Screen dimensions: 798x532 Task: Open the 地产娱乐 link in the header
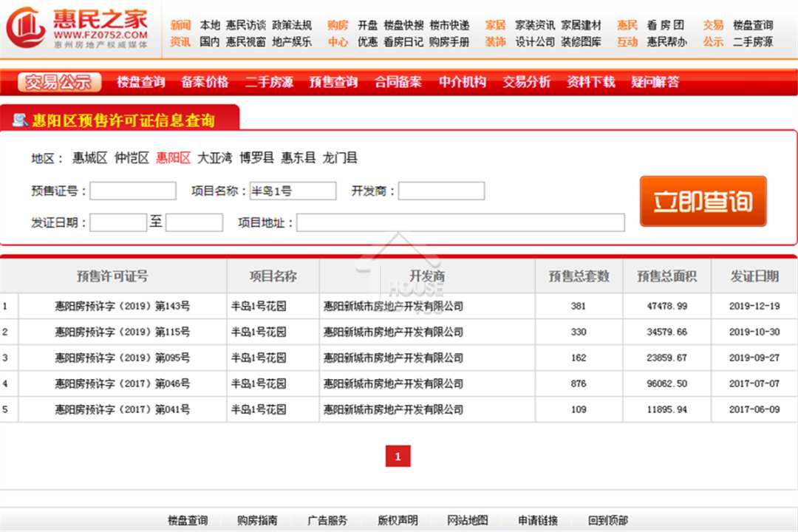click(292, 41)
